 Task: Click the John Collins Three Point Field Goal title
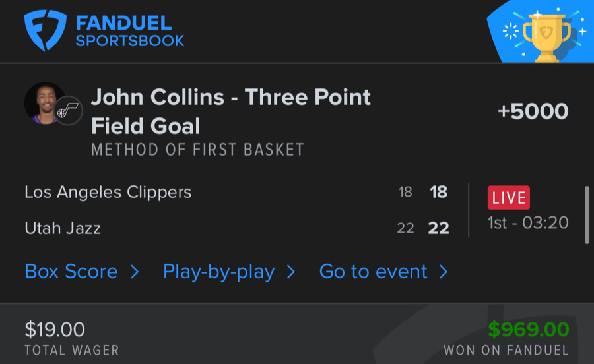point(230,111)
